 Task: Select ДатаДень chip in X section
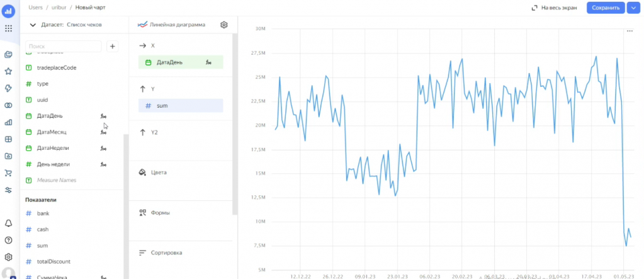pyautogui.click(x=181, y=62)
